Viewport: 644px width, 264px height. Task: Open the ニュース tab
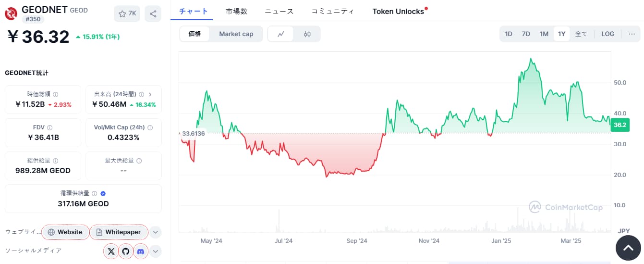pos(279,11)
